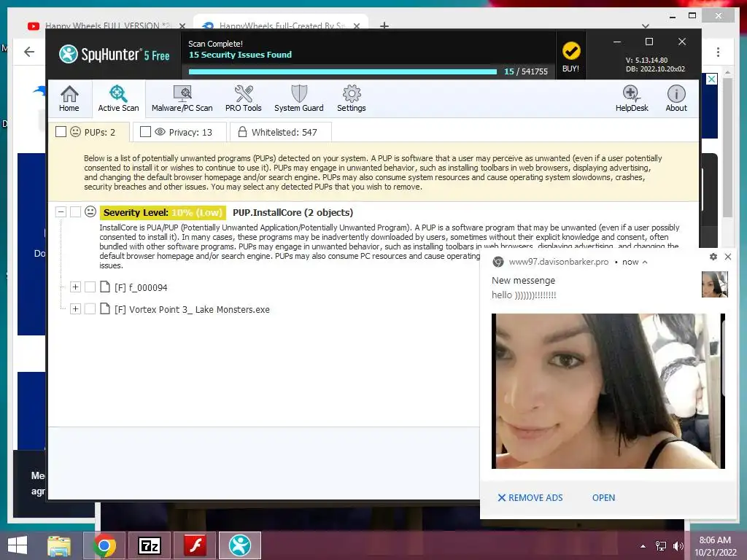
Task: Open File Explorer from taskbar
Action: click(59, 545)
